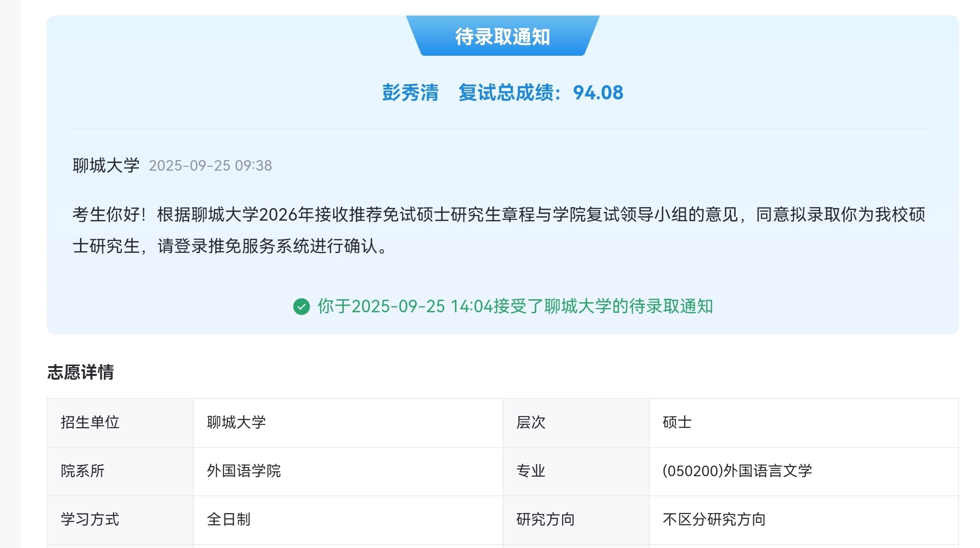Viewport: 980px width, 548px height.
Task: Click the 不区分研究方向 value cell
Action: click(803, 520)
